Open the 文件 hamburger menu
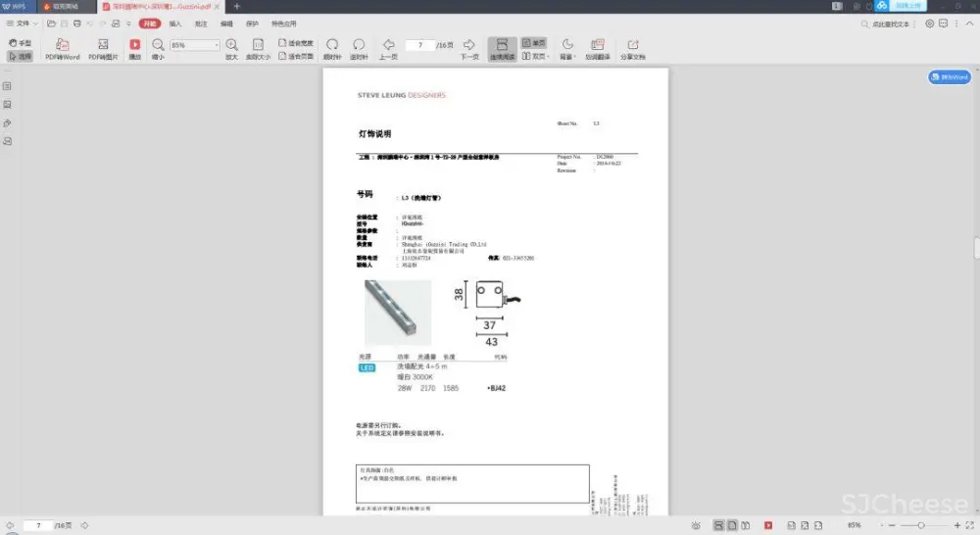This screenshot has width=980, height=535. [x=22, y=24]
